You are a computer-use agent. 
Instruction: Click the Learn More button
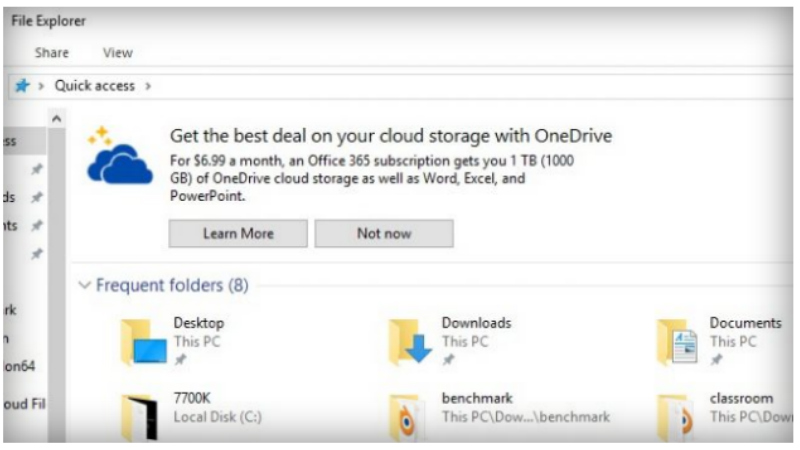point(238,233)
